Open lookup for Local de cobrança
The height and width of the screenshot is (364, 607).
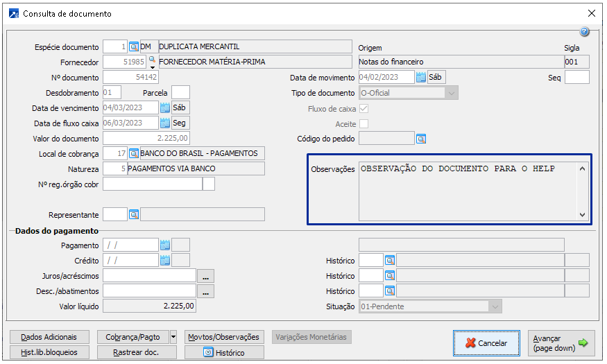134,153
